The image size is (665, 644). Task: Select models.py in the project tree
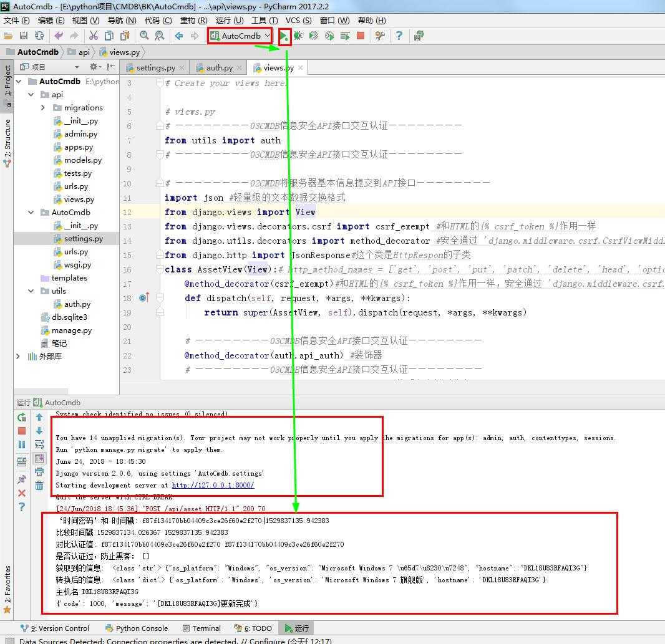click(78, 160)
